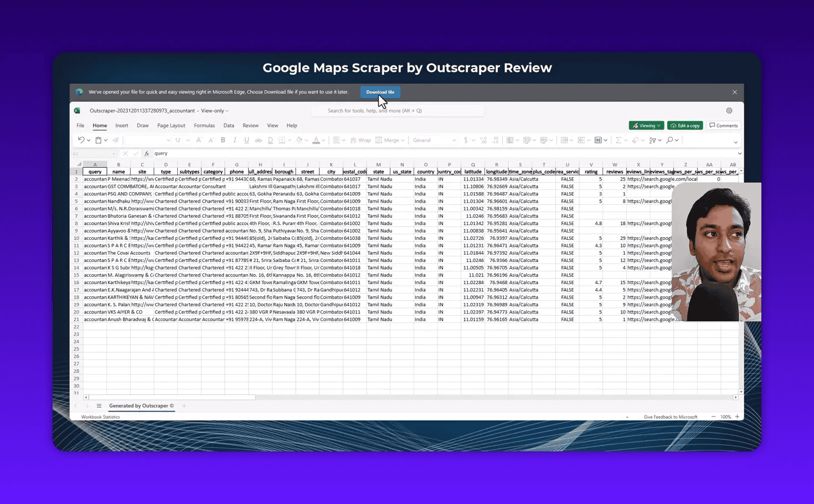Click the Clear eraser icon

[x=636, y=140]
